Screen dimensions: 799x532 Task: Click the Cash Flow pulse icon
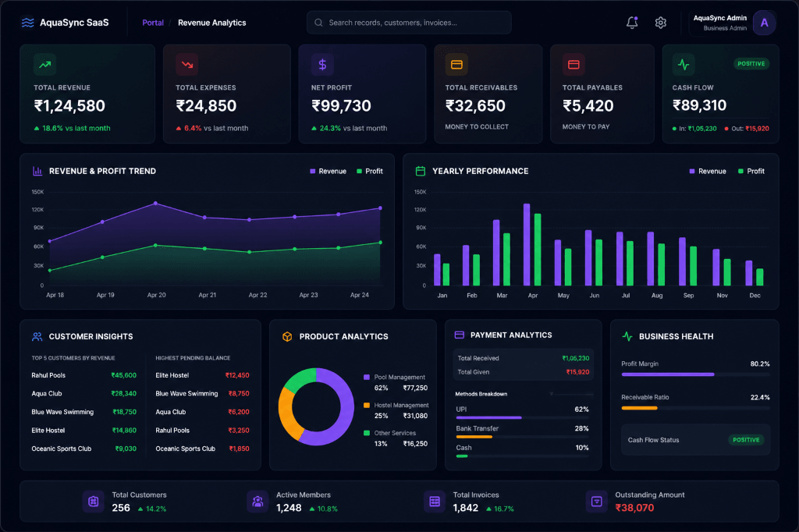[684, 65]
